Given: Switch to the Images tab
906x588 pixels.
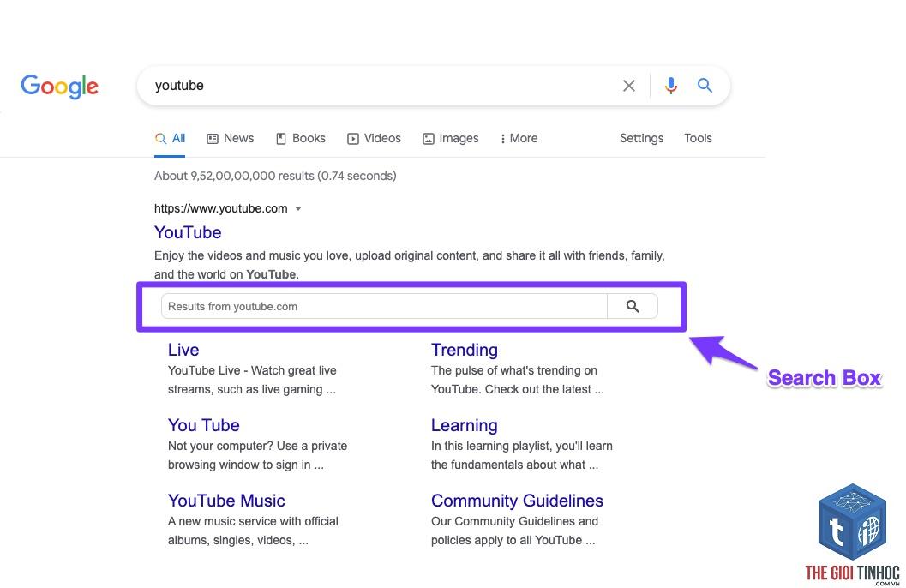Looking at the screenshot, I should pos(451,139).
